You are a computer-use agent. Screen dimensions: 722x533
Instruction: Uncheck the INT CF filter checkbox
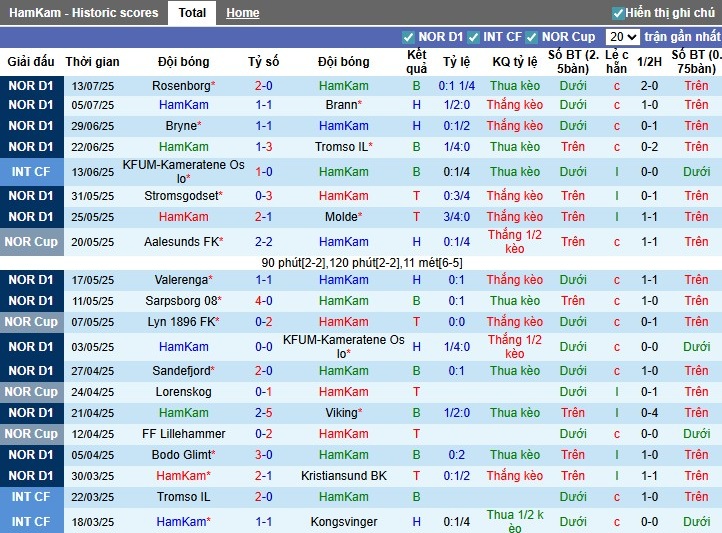pos(473,37)
